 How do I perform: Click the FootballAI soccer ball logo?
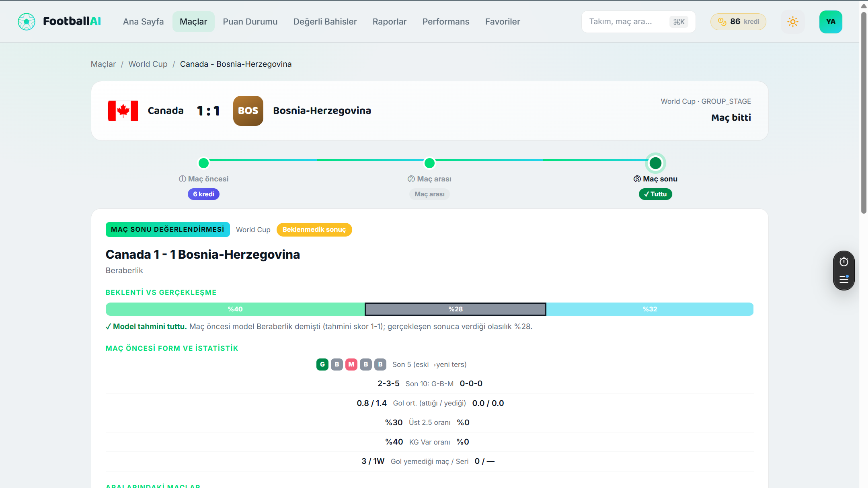[x=27, y=22]
